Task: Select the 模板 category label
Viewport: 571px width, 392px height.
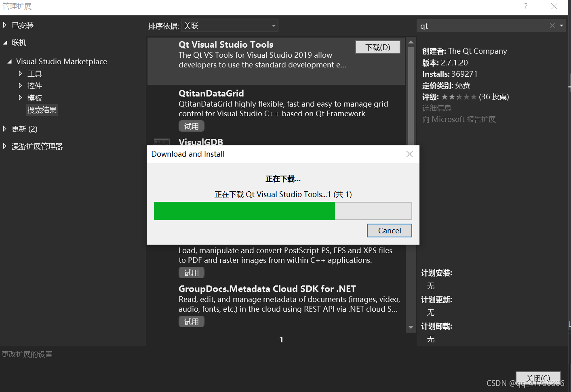Action: pos(35,98)
